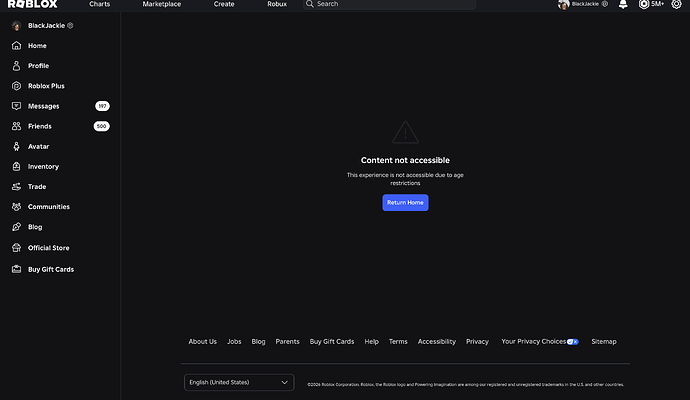The width and height of the screenshot is (690, 400).
Task: Click the search magnifier icon
Action: pyautogui.click(x=310, y=4)
